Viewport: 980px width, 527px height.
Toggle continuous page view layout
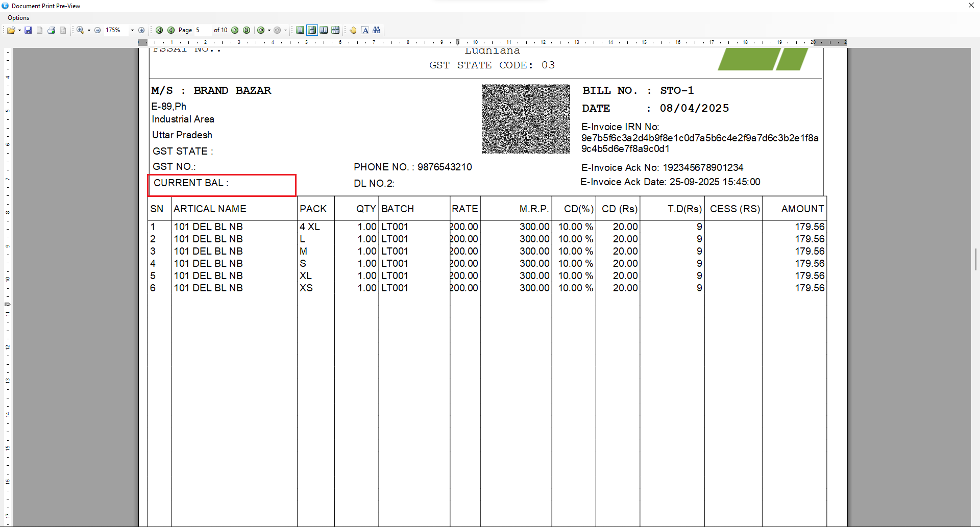point(312,30)
